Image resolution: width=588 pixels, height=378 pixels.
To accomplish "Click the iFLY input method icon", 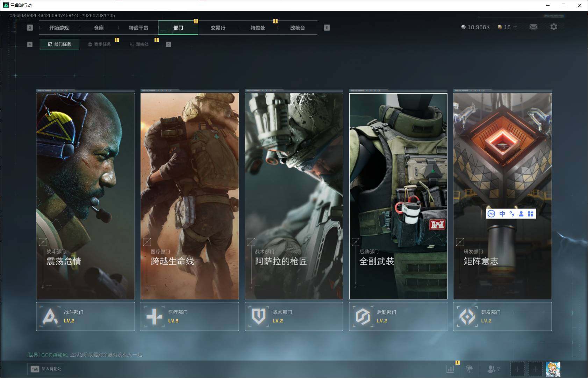I will (x=491, y=213).
